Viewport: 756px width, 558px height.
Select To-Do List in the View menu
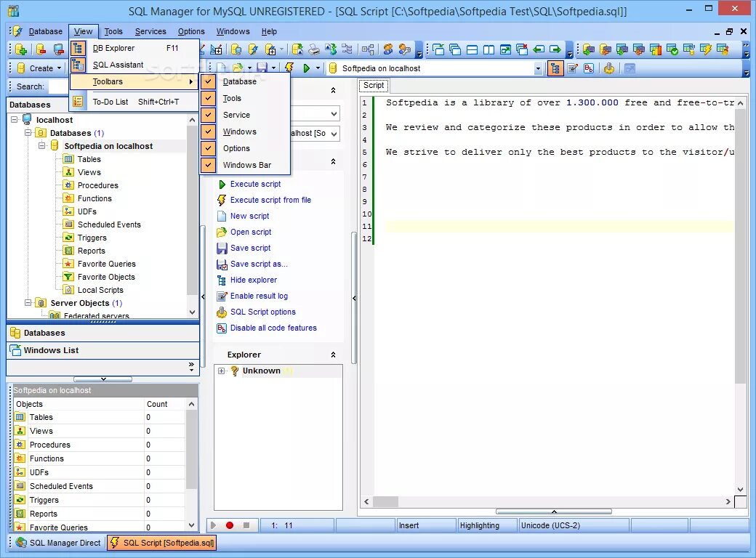[x=134, y=102]
